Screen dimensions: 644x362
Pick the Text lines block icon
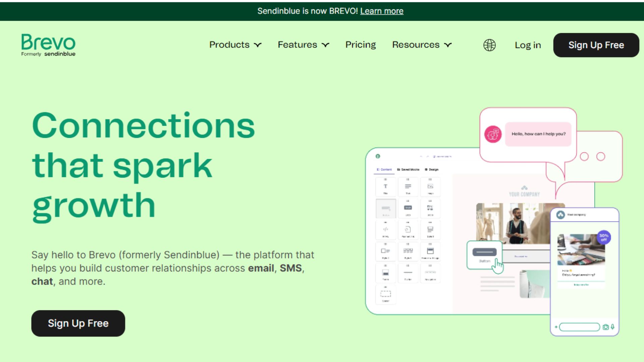tap(408, 187)
